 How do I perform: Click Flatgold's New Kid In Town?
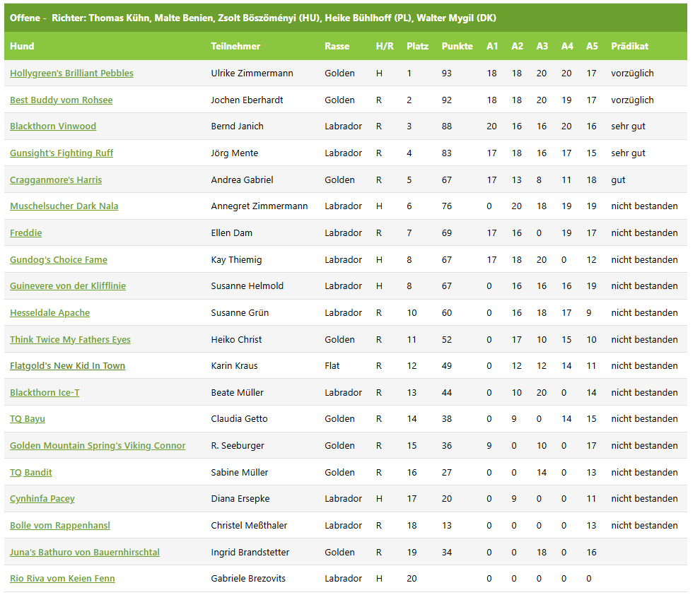pos(67,366)
